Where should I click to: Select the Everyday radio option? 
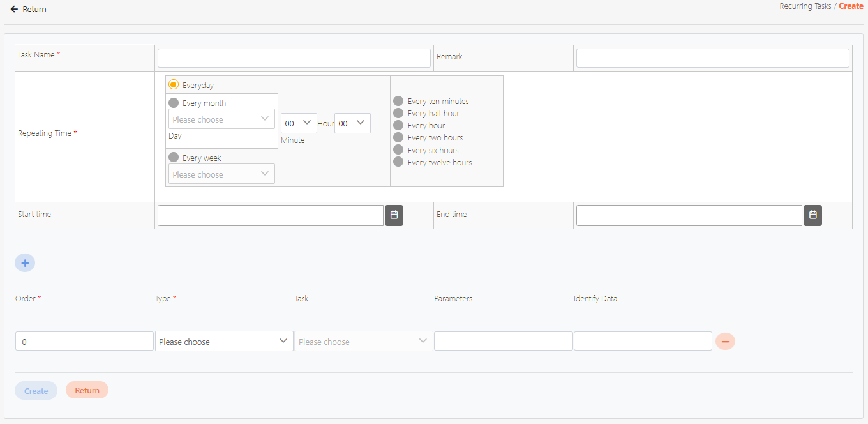click(x=174, y=85)
